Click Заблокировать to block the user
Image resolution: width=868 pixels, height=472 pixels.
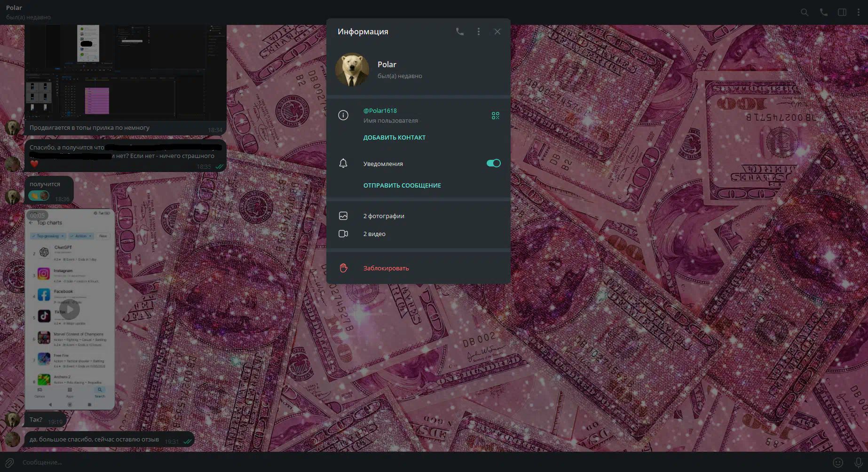[x=386, y=268]
